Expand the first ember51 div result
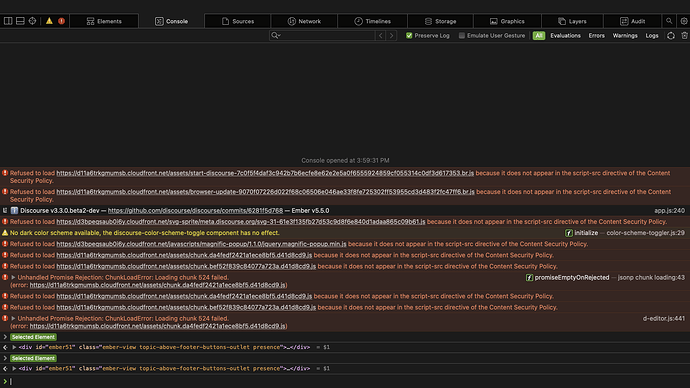The height and width of the screenshot is (388, 690). tap(14, 347)
